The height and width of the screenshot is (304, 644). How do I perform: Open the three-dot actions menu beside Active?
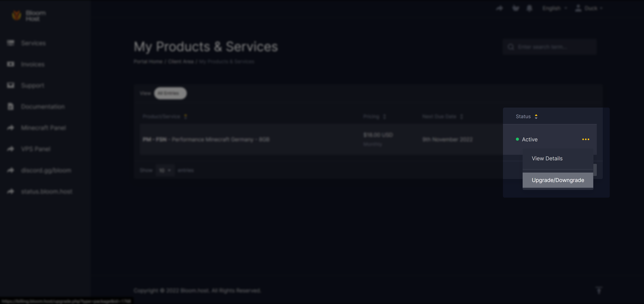click(586, 139)
